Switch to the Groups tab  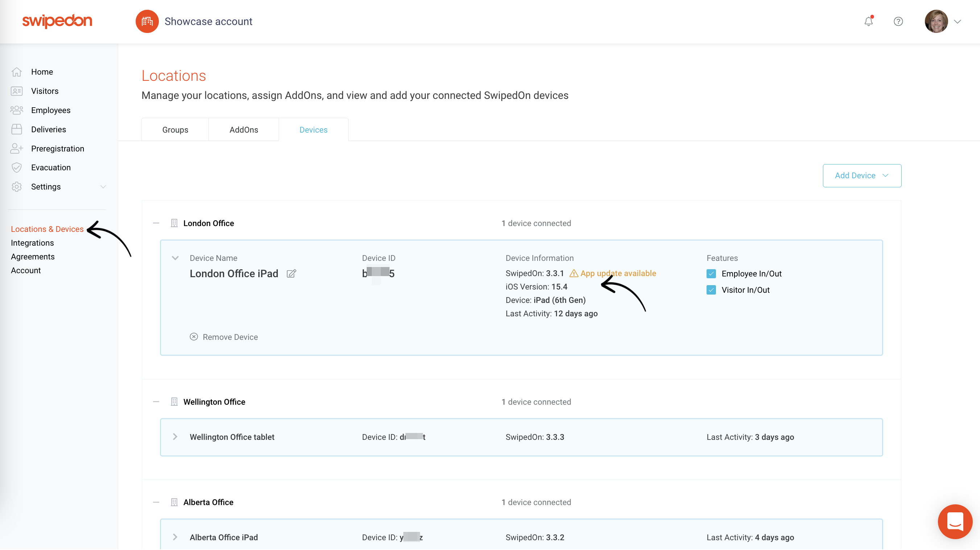click(175, 129)
